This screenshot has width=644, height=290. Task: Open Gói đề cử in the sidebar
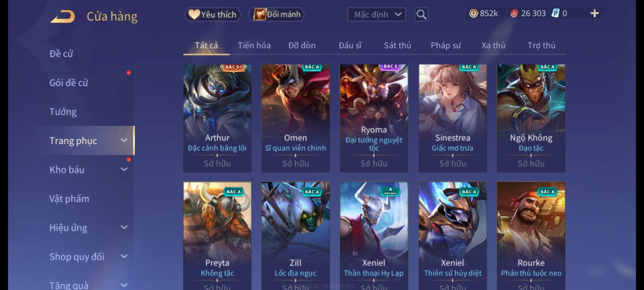[69, 82]
